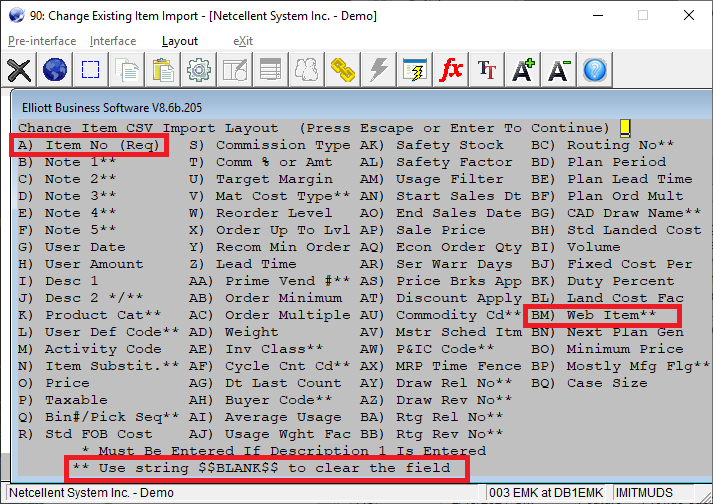
Task: Click the 'MRP Time Fence' field entry
Action: (440, 366)
